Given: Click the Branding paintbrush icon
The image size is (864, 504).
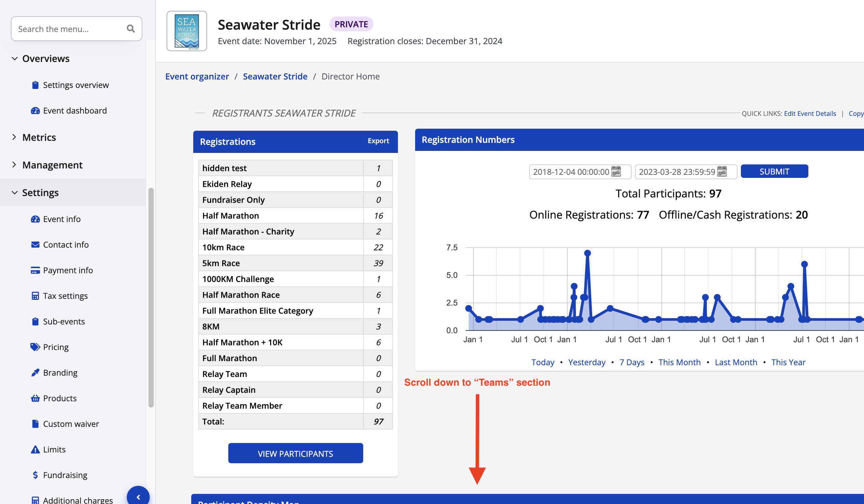Looking at the screenshot, I should [x=35, y=373].
